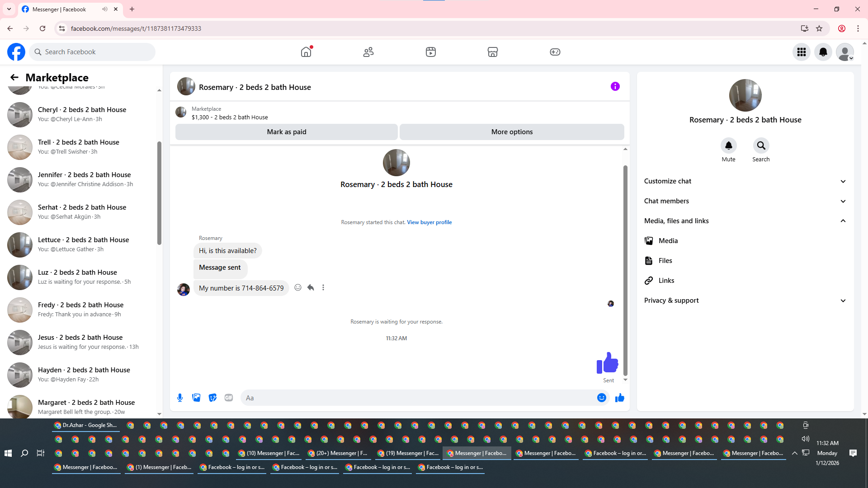Click the chat messages vertical scrollbar

pyautogui.click(x=625, y=270)
